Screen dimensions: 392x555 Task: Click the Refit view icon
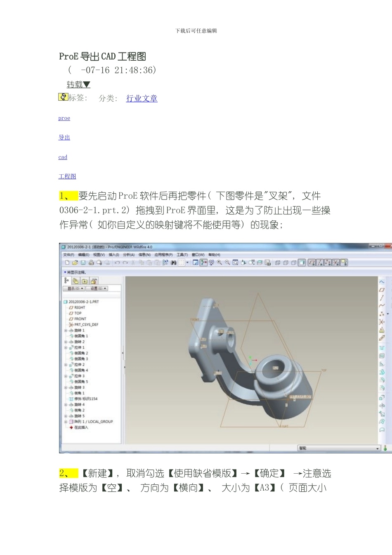(235, 262)
